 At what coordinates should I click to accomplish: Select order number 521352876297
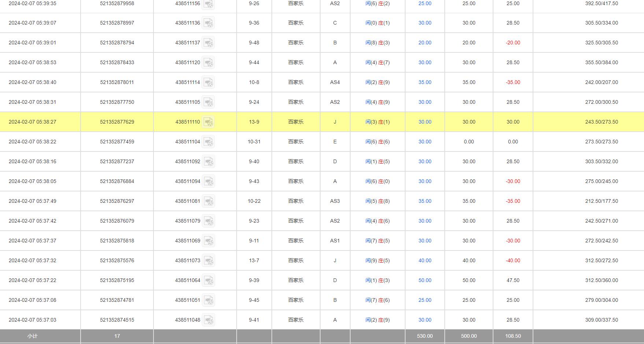[117, 201]
